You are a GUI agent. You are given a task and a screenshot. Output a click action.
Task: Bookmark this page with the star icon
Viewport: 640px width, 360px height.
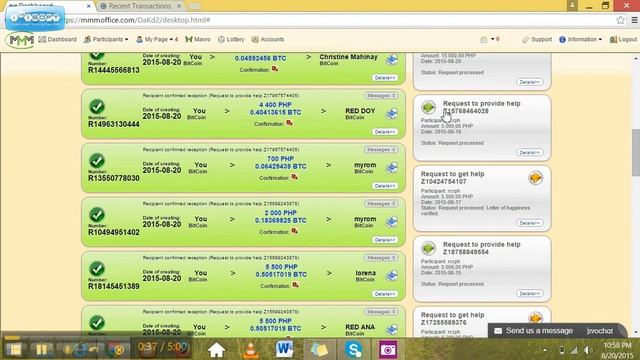tap(620, 20)
